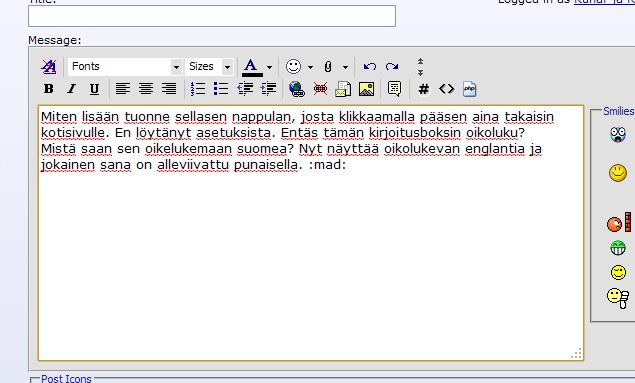Screen dimensions: 635x383
Task: Click the ':mad:' smilie code text
Action: 327,165
